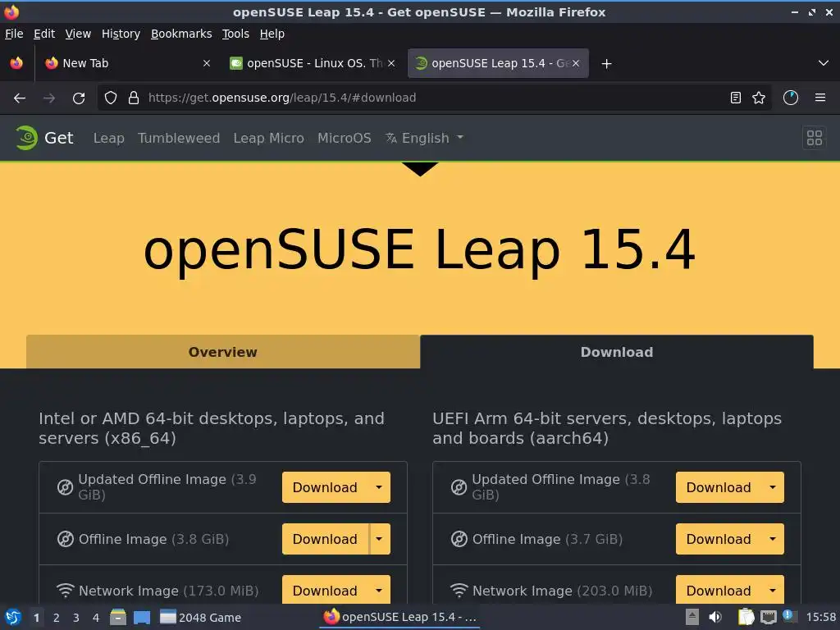The height and width of the screenshot is (630, 840).
Task: Open the File menu
Action: [x=14, y=34]
